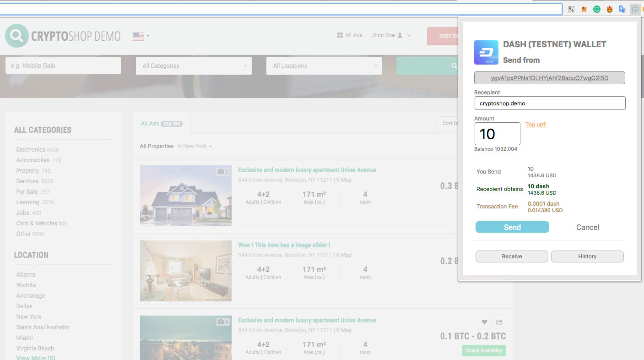Focus the Amount input field
This screenshot has height=360, width=644.
pyautogui.click(x=497, y=134)
